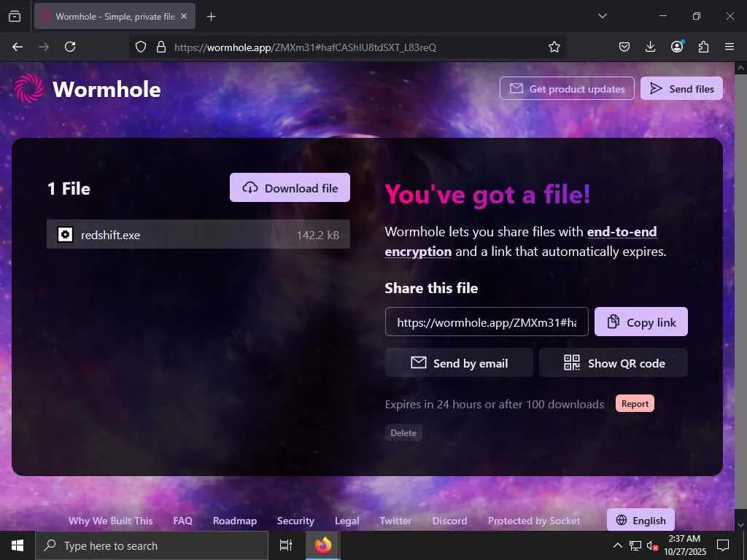Image resolution: width=747 pixels, height=560 pixels.
Task: Reload the current page
Action: click(x=70, y=47)
